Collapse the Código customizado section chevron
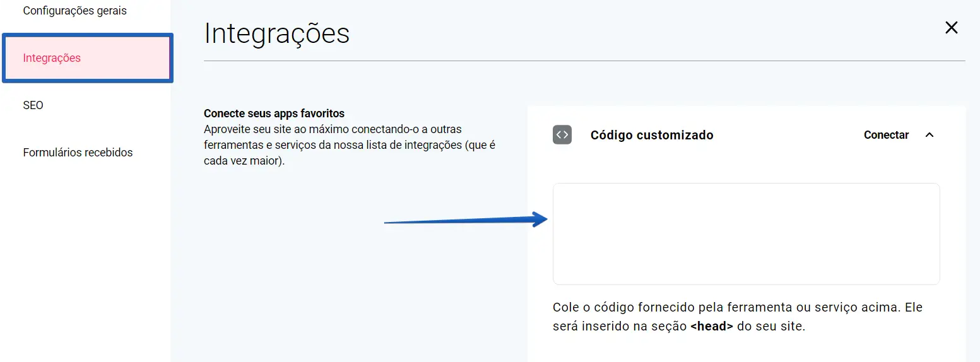The width and height of the screenshot is (980, 362). coord(929,135)
